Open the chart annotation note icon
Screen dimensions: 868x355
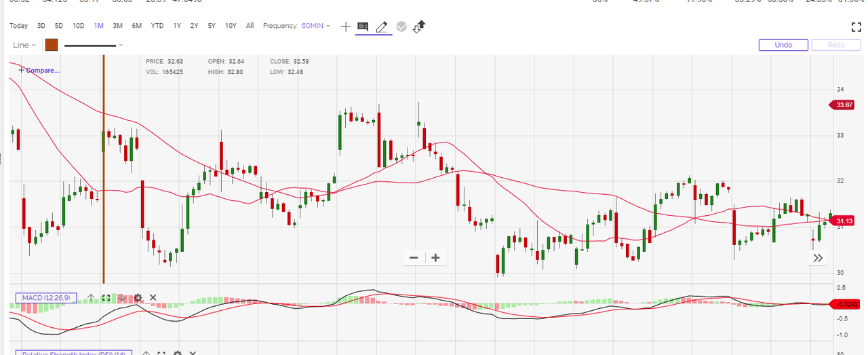pos(363,26)
